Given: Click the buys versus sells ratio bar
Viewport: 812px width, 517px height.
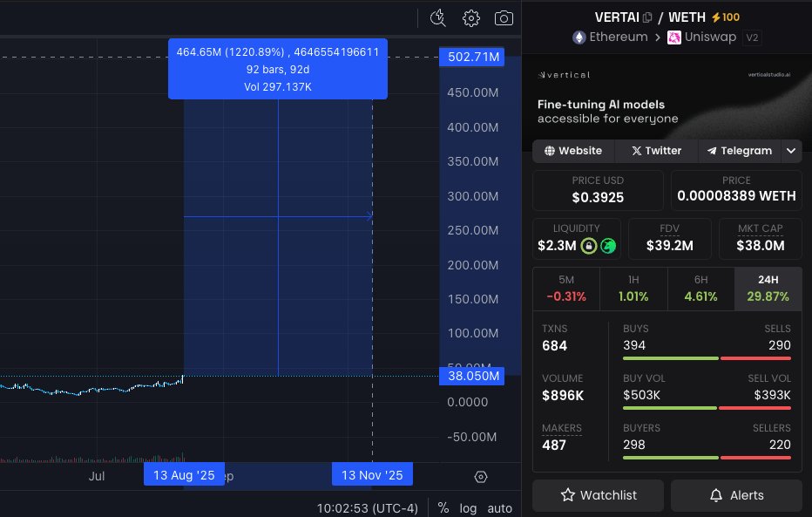Looking at the screenshot, I should pos(707,358).
